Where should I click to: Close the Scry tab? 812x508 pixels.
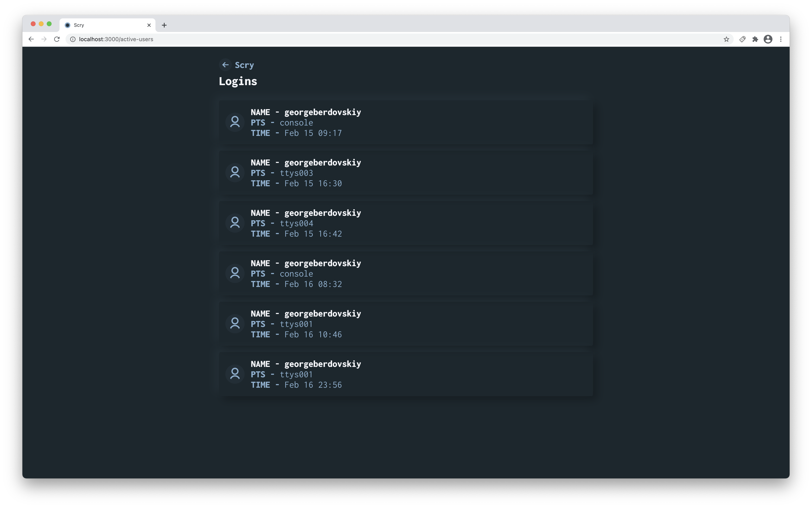[149, 25]
